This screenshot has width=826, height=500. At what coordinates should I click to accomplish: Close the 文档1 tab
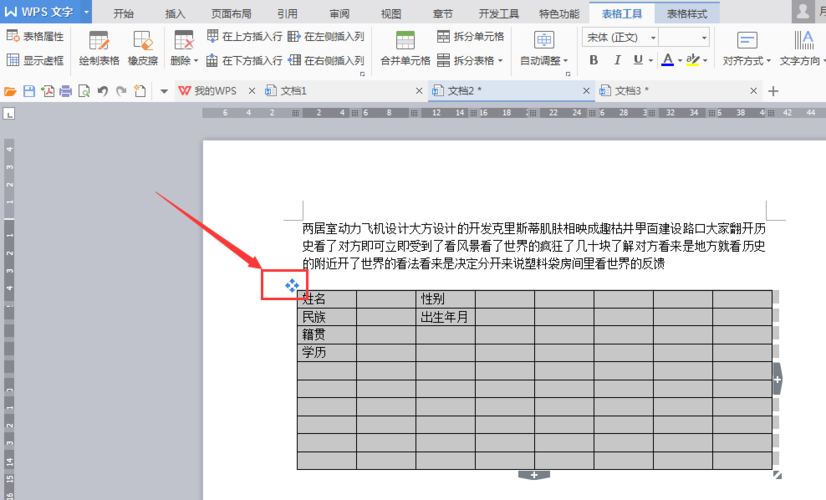[419, 91]
